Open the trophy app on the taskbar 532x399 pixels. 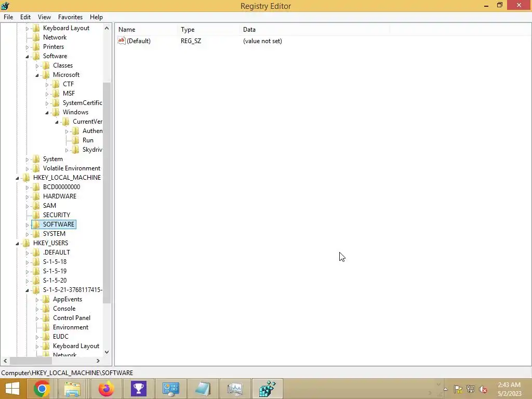click(138, 389)
